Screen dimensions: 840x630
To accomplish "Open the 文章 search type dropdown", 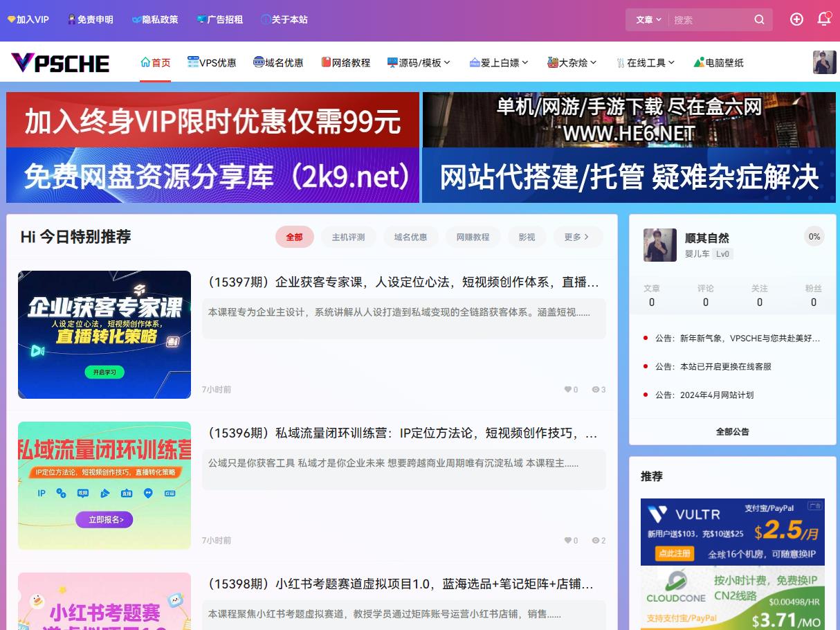I will (x=646, y=19).
